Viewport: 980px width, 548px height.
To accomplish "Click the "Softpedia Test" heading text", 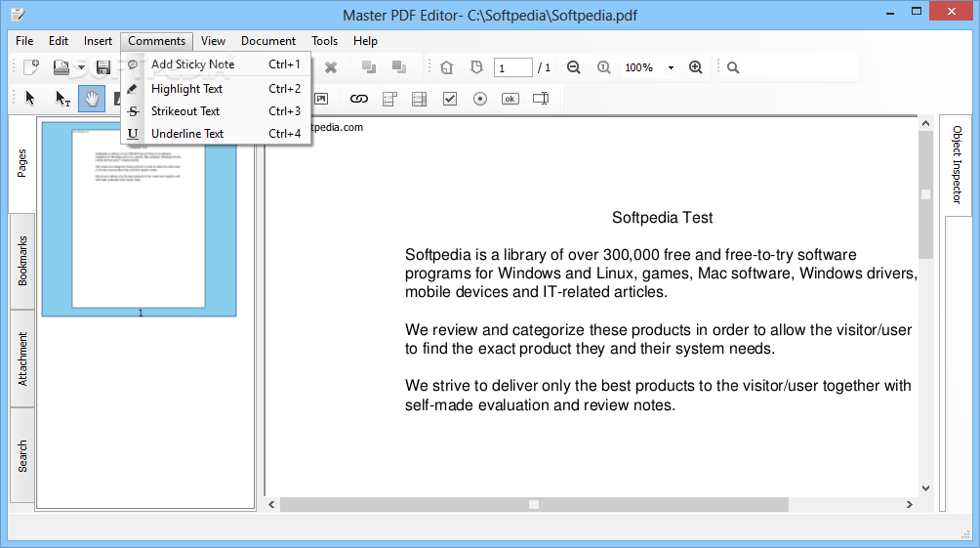I will [662, 218].
